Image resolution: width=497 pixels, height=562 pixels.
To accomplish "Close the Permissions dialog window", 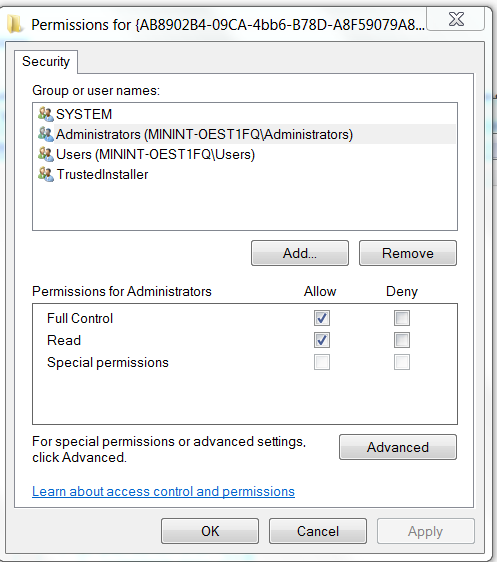I will click(456, 19).
